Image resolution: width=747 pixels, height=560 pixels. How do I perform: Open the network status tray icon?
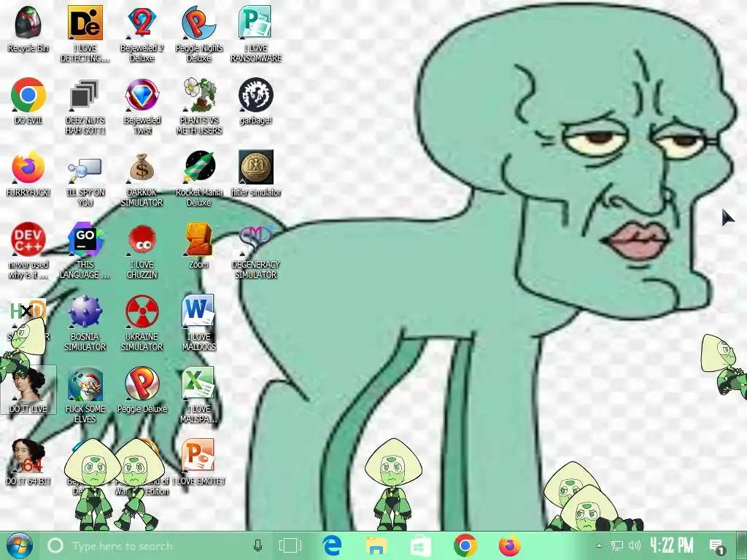tap(617, 545)
